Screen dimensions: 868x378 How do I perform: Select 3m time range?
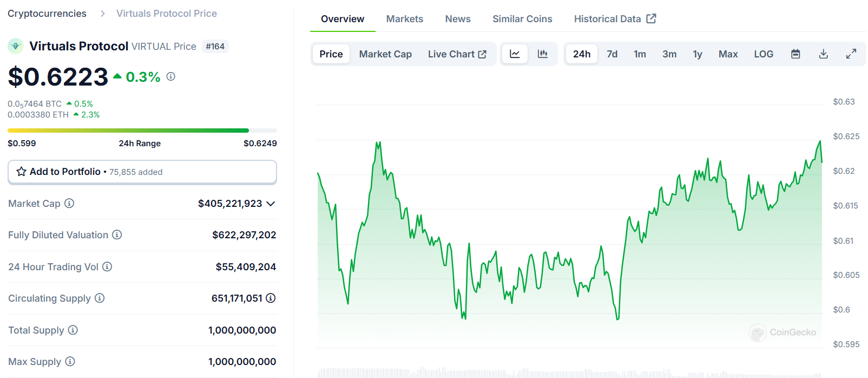[669, 54]
